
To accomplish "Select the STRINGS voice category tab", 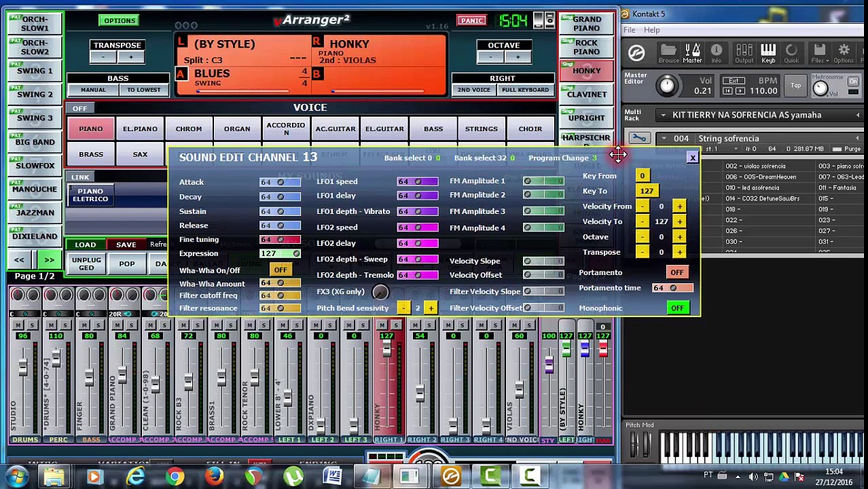I will 482,129.
